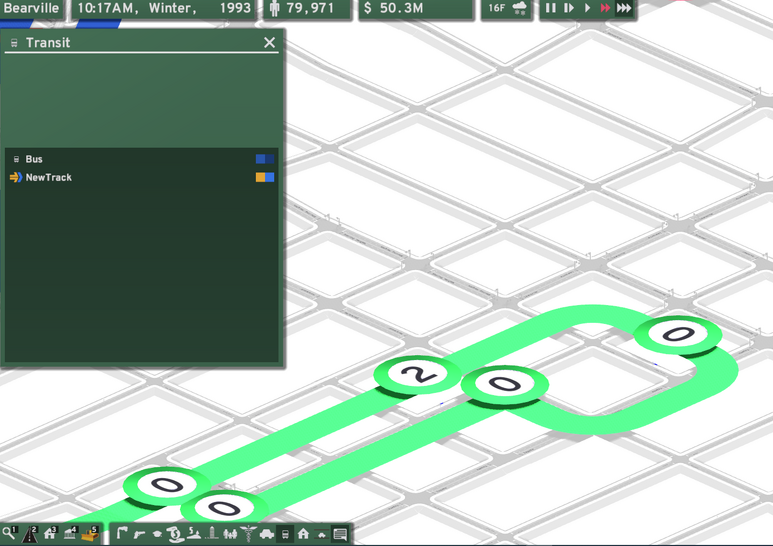Show the education graduation cap heatmap
Image resolution: width=773 pixels, height=546 pixels.
tap(157, 534)
